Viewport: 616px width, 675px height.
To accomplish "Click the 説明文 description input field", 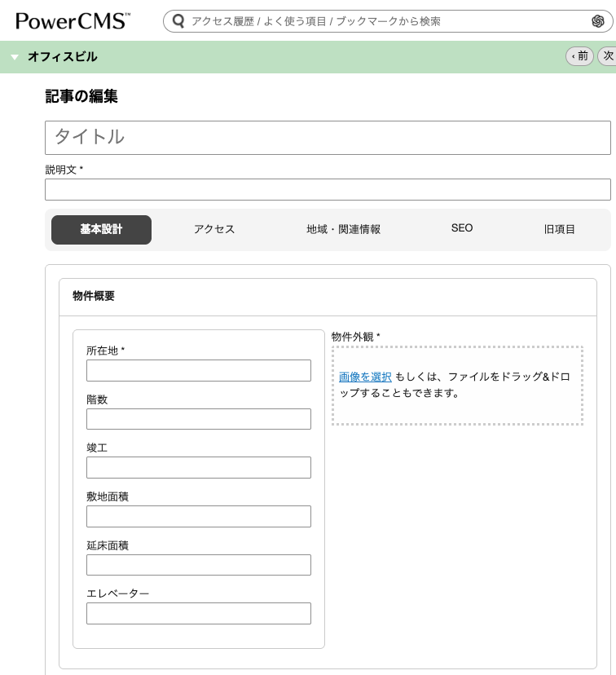I will 328,189.
